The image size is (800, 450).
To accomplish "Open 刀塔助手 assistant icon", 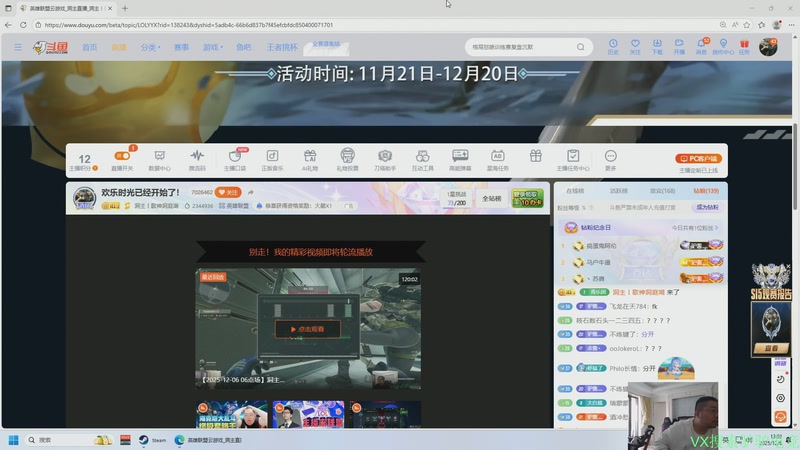I will coord(385,160).
